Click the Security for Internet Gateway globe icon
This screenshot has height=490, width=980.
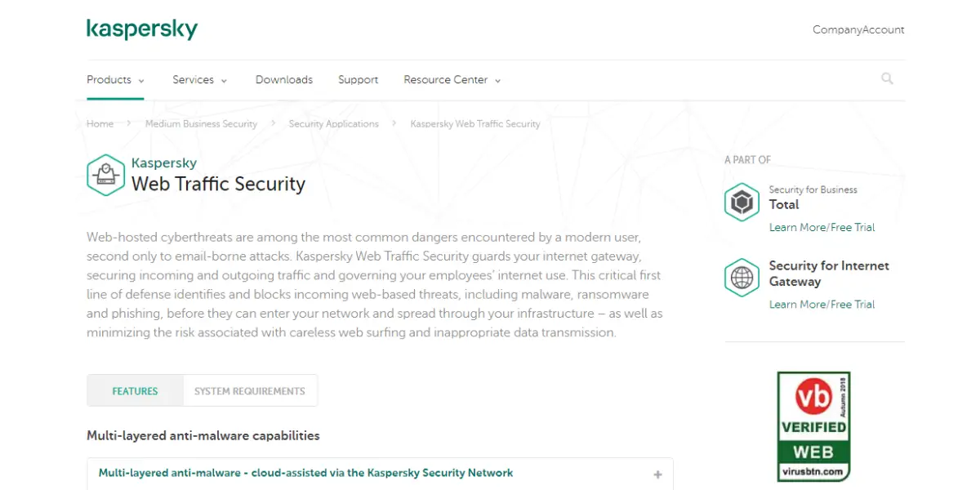tap(742, 278)
